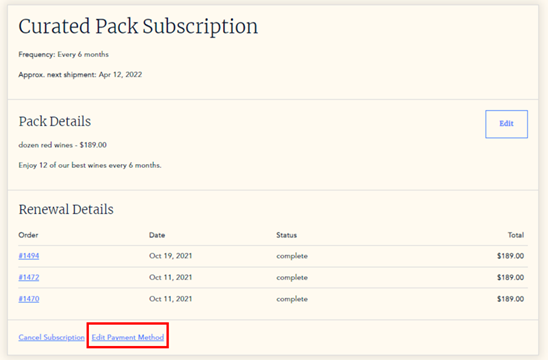
Task: Click the status cell for order #1470
Action: click(x=292, y=299)
